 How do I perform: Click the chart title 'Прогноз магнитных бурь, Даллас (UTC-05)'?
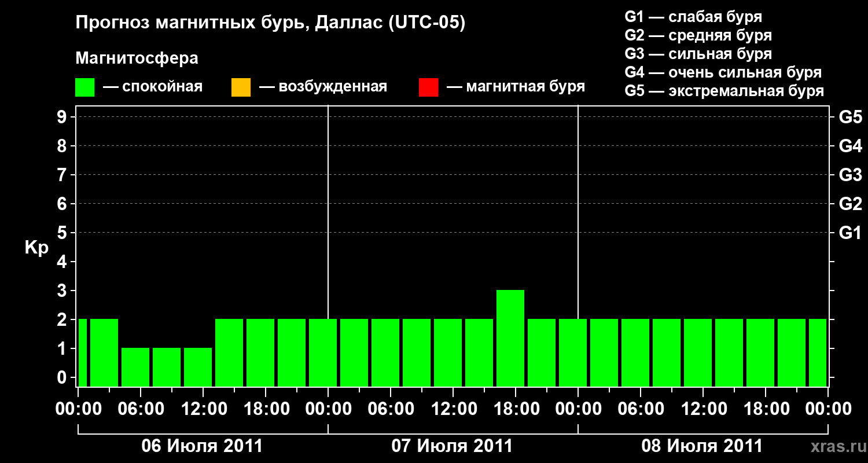coord(270,23)
